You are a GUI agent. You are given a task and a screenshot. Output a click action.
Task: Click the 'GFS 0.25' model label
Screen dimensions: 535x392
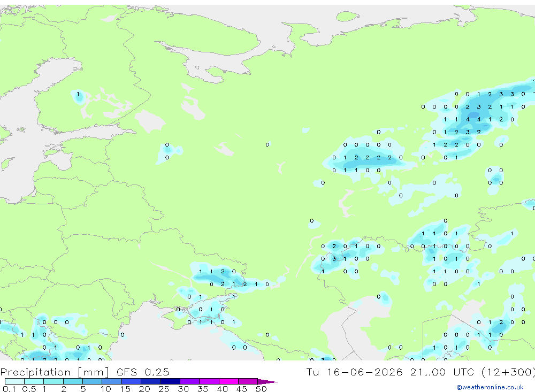click(143, 372)
